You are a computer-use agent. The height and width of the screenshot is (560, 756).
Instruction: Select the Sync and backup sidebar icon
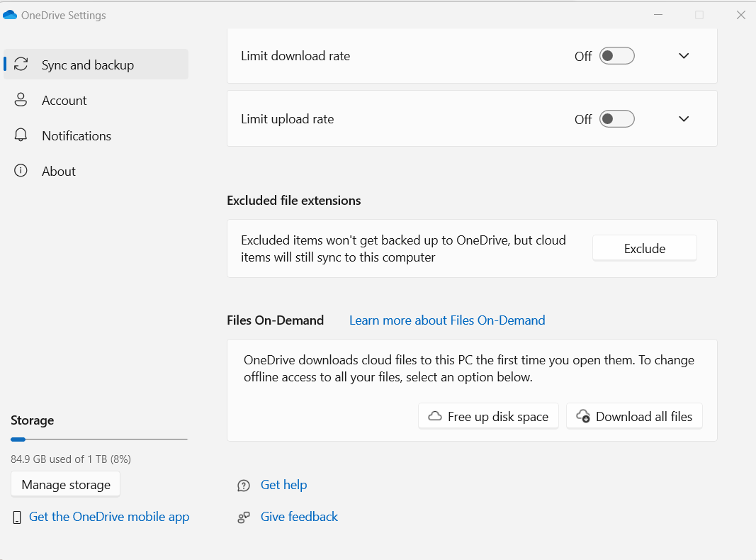(21, 64)
